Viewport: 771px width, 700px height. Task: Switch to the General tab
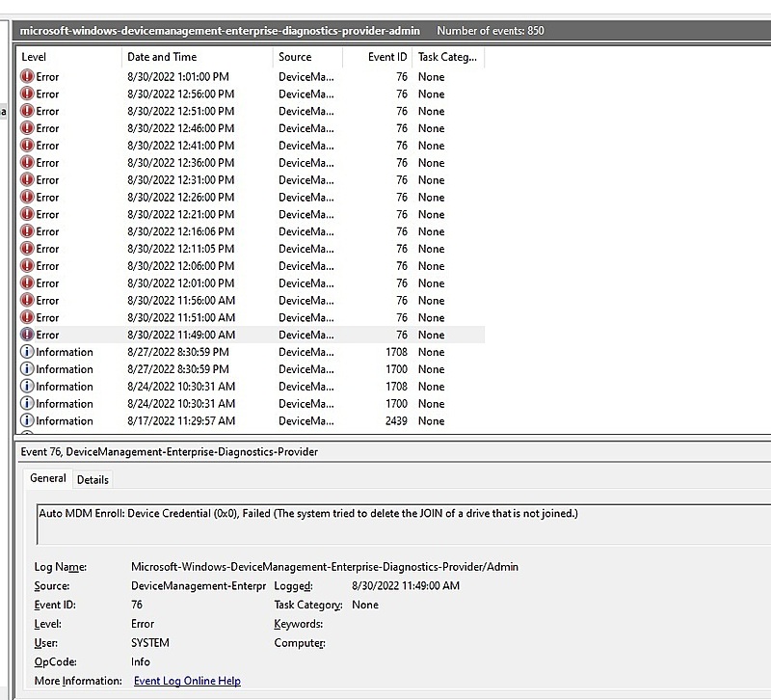tap(47, 478)
